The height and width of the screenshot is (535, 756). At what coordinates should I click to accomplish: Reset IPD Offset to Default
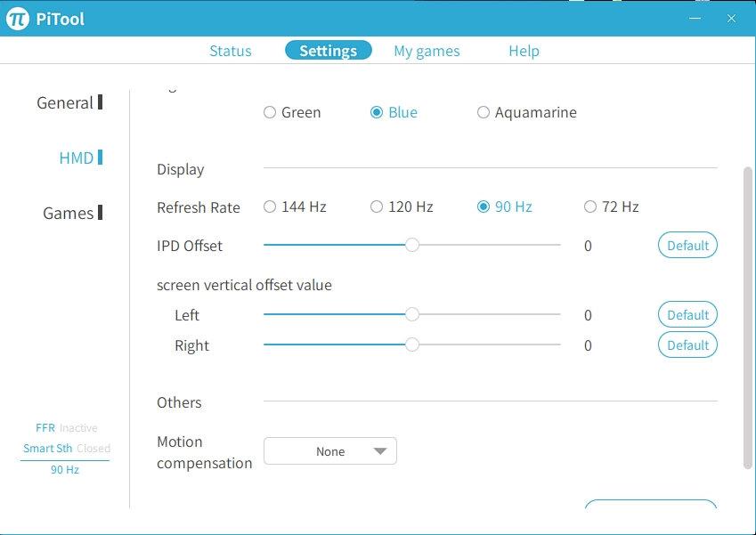point(687,246)
